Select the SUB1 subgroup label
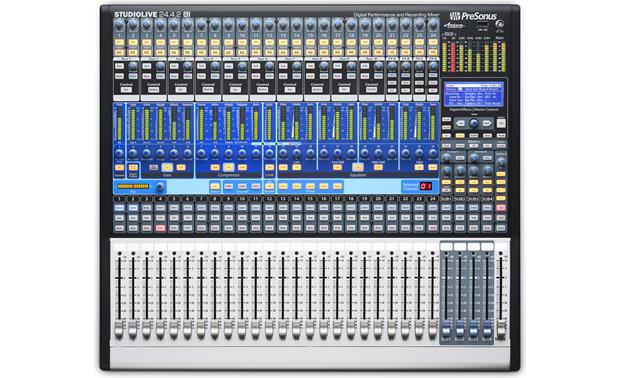 point(446,199)
